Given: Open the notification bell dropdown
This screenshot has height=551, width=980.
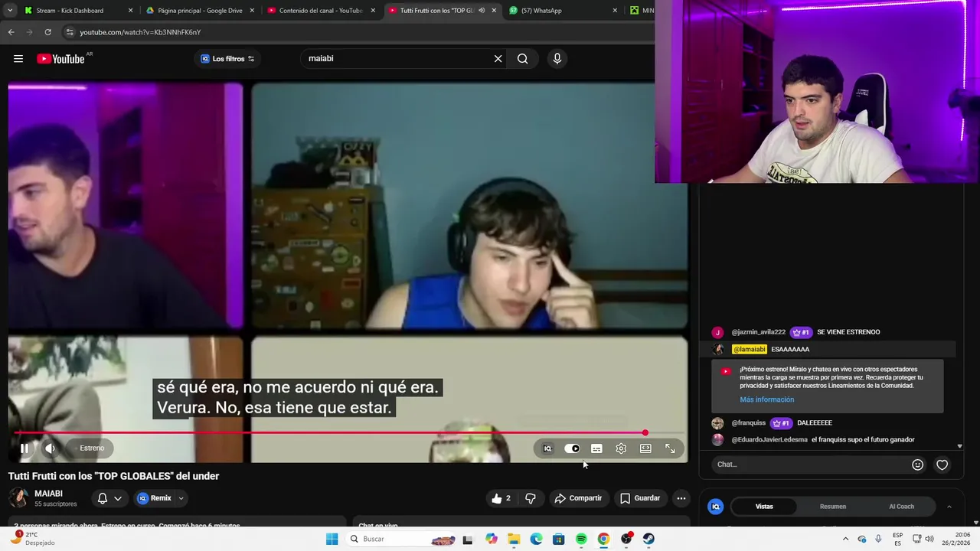Looking at the screenshot, I should pos(109,498).
